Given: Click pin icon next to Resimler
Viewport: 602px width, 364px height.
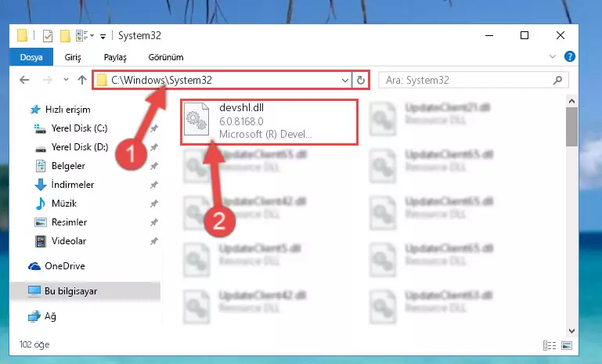Looking at the screenshot, I should pyautogui.click(x=154, y=222).
